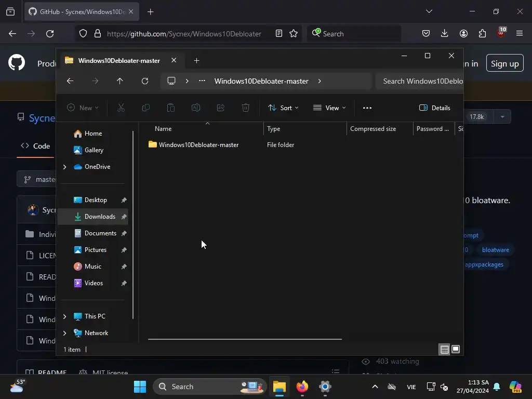The width and height of the screenshot is (532, 399).
Task: Click the Password column header
Action: [x=434, y=129]
